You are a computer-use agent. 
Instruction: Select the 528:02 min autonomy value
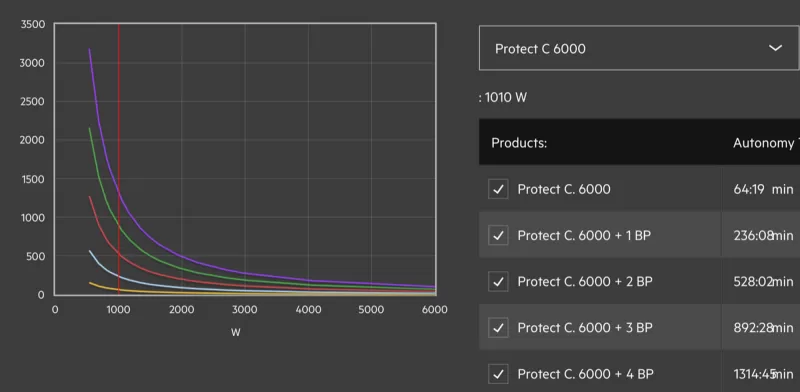[x=763, y=281]
